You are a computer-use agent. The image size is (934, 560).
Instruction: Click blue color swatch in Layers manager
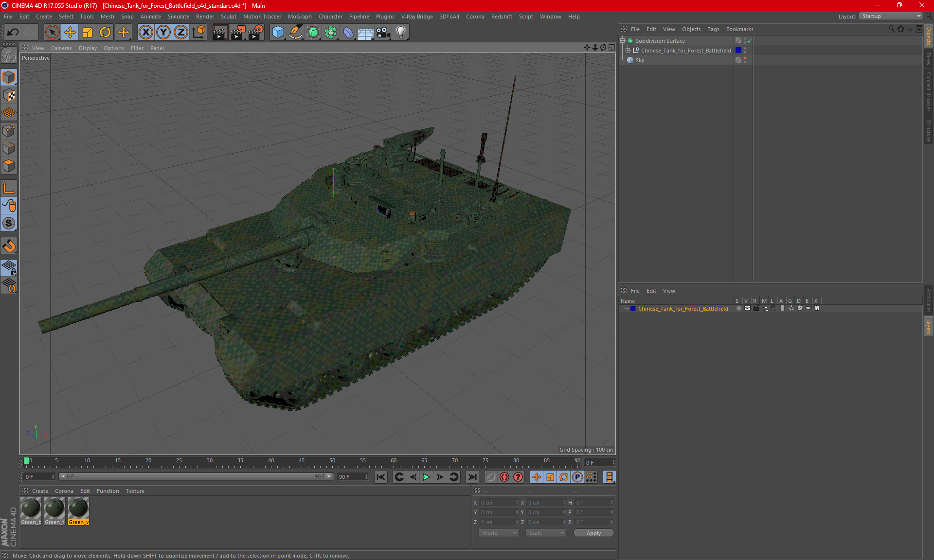click(632, 309)
